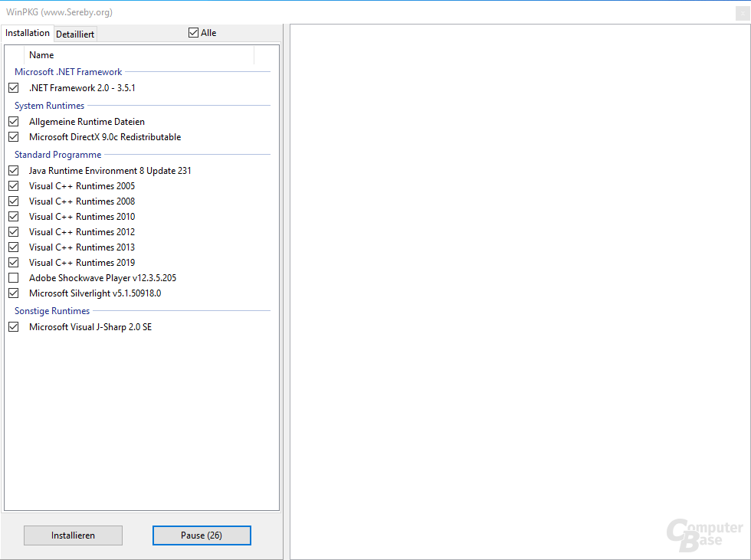Screen dimensions: 751x560
Task: Enable the Adobe Shockwave Player v12.3.5.205 checkbox
Action: (13, 277)
